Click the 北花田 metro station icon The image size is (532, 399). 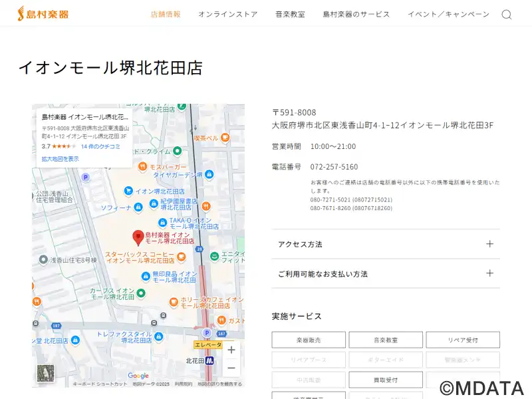[x=209, y=360]
